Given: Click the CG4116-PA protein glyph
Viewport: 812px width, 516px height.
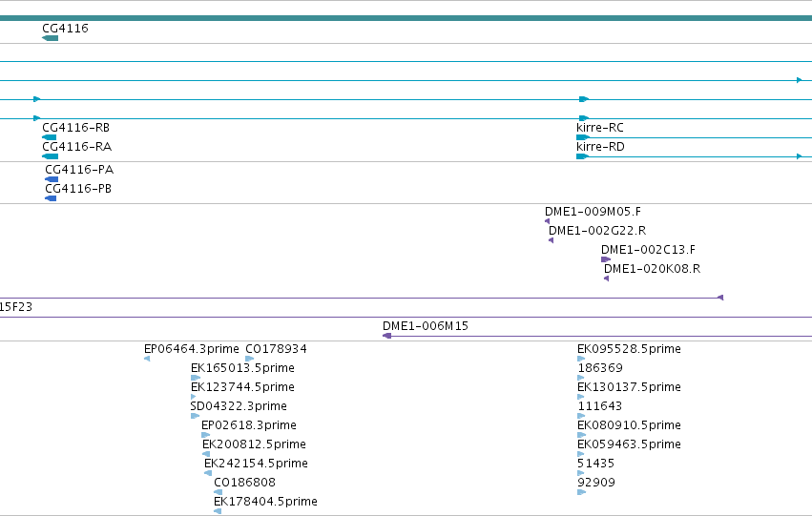Looking at the screenshot, I should 52,179.
